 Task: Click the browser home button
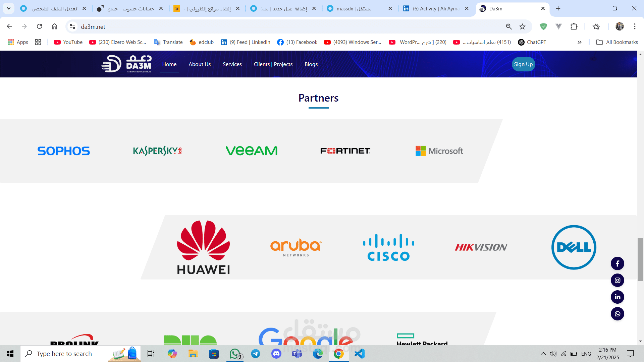[x=54, y=26]
